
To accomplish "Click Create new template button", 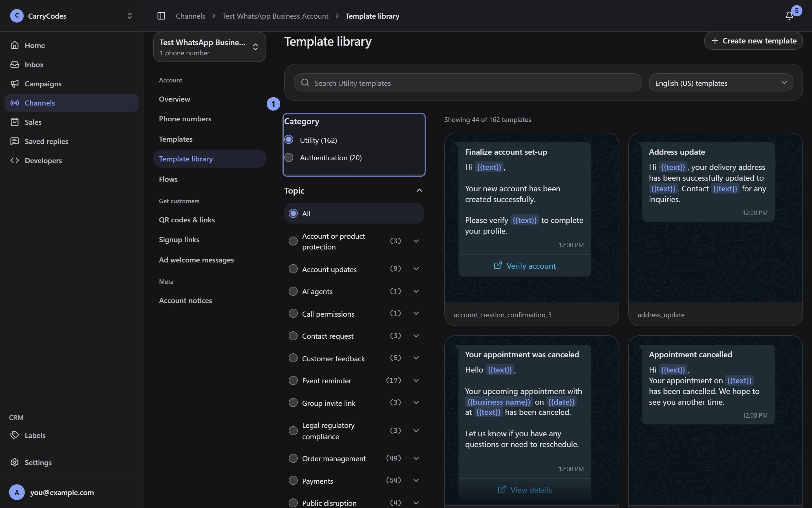I will [x=753, y=41].
